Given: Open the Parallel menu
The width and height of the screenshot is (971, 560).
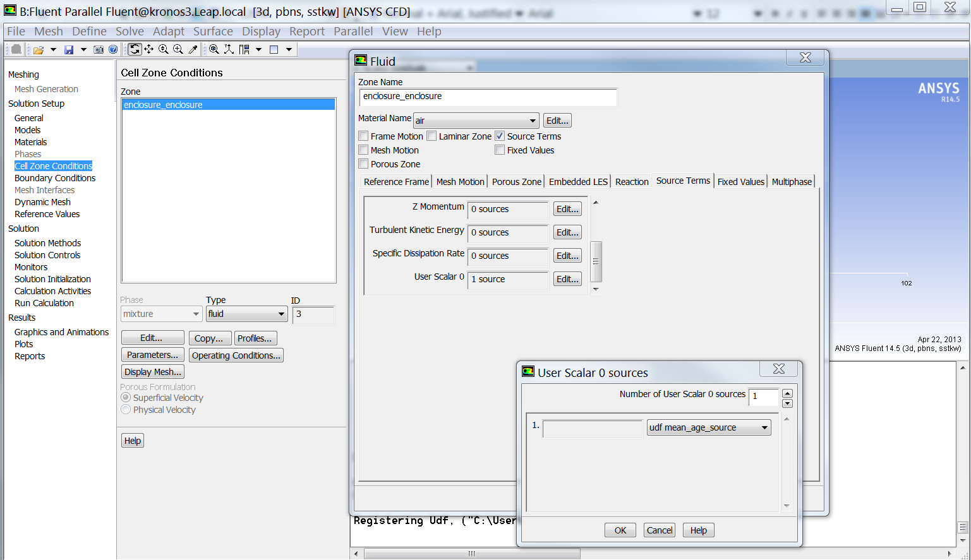Looking at the screenshot, I should click(353, 32).
